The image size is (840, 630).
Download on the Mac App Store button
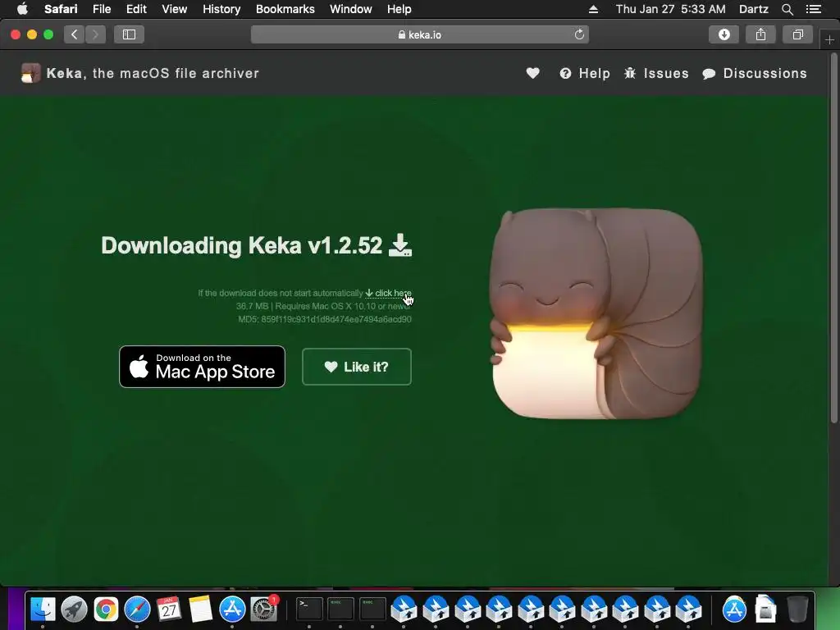click(x=202, y=367)
